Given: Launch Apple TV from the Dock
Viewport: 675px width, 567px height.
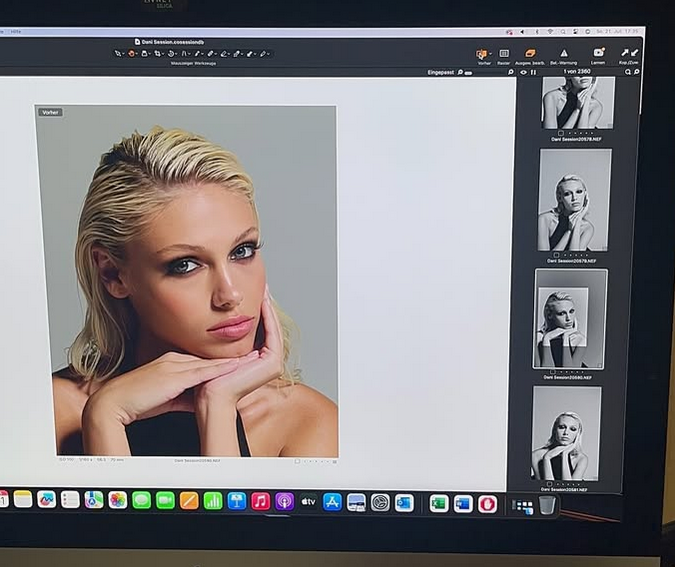Looking at the screenshot, I should (308, 501).
